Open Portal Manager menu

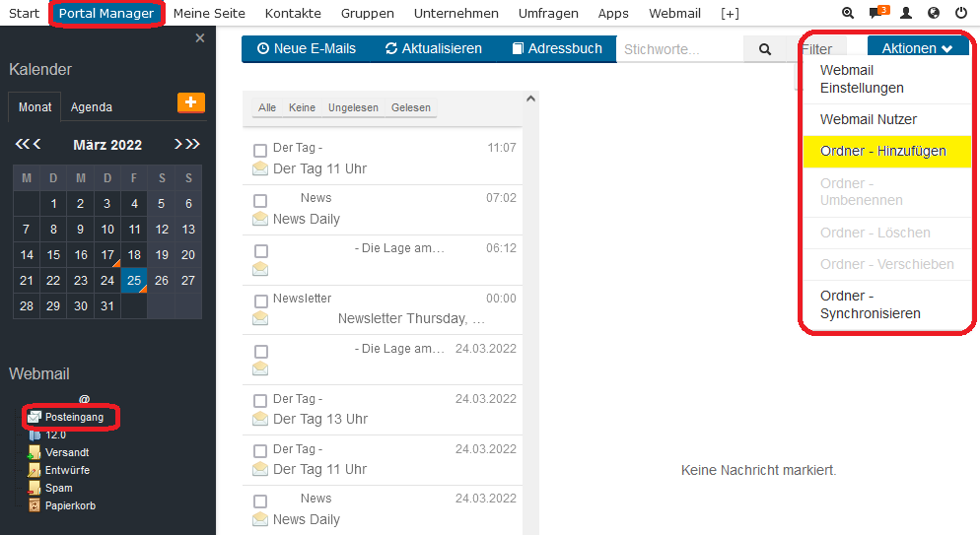pyautogui.click(x=106, y=13)
